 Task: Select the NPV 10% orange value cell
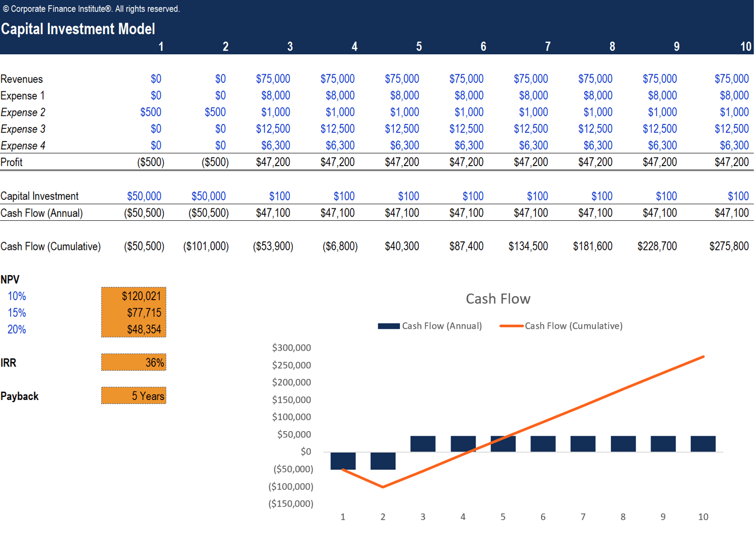coord(133,296)
